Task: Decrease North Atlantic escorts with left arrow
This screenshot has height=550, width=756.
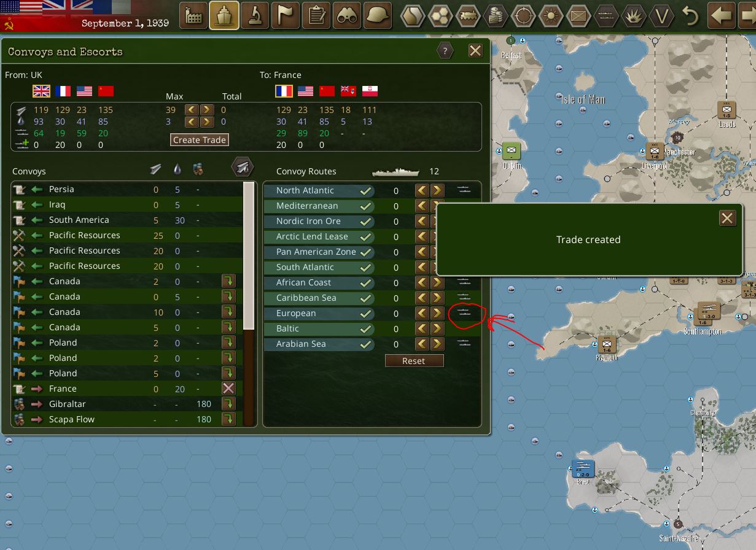Action: pos(422,190)
